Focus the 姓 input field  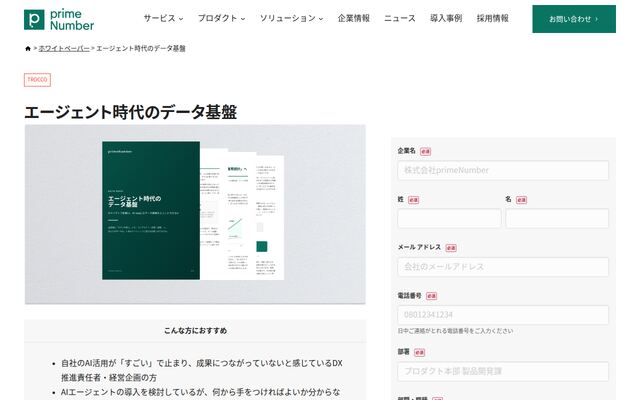tap(449, 218)
